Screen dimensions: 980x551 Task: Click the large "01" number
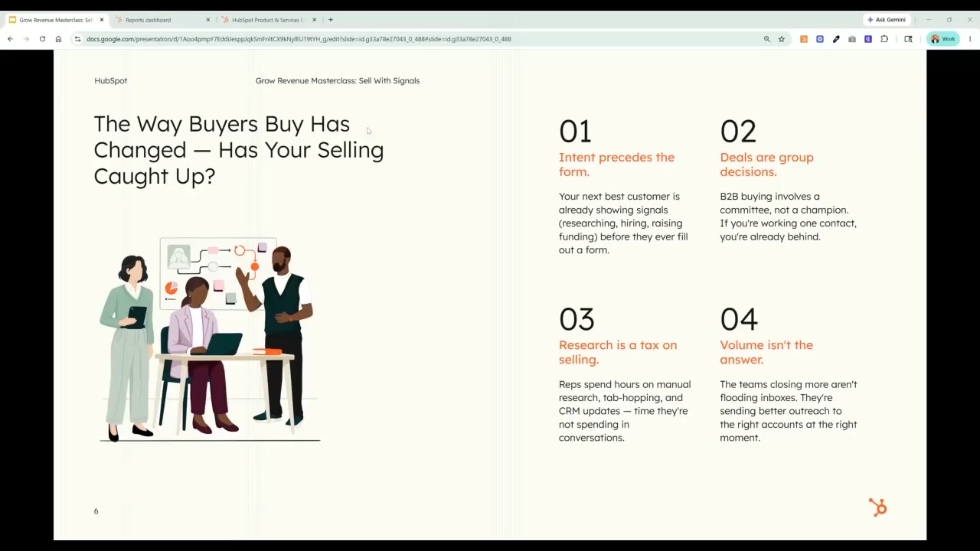point(575,132)
